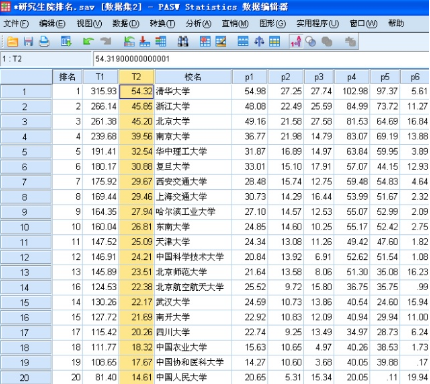
Task: Undo the last action with the green arrow
Action: [88, 42]
